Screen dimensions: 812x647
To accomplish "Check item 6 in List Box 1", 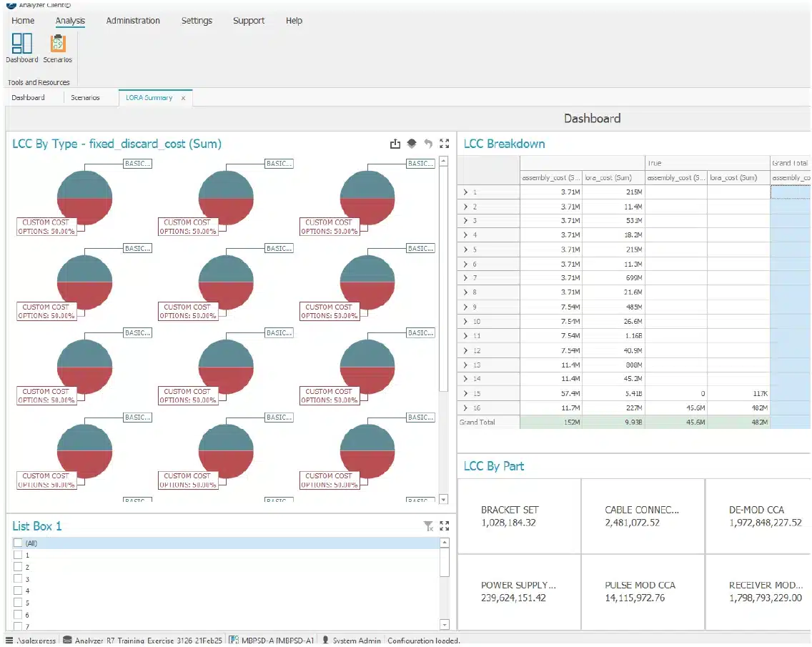I will [x=18, y=615].
